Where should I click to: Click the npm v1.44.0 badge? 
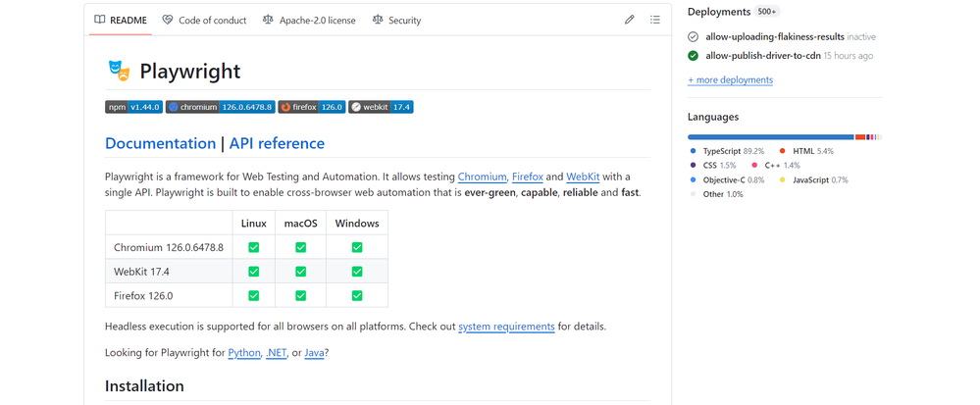(x=133, y=107)
